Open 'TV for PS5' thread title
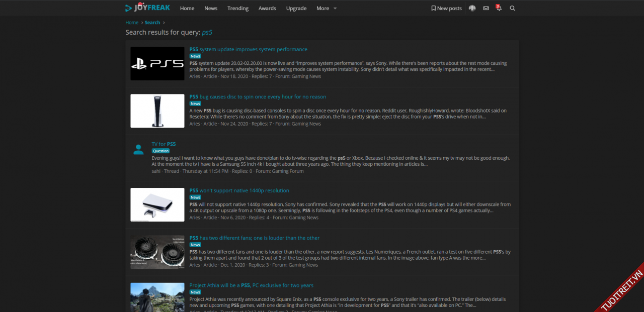 (x=164, y=144)
